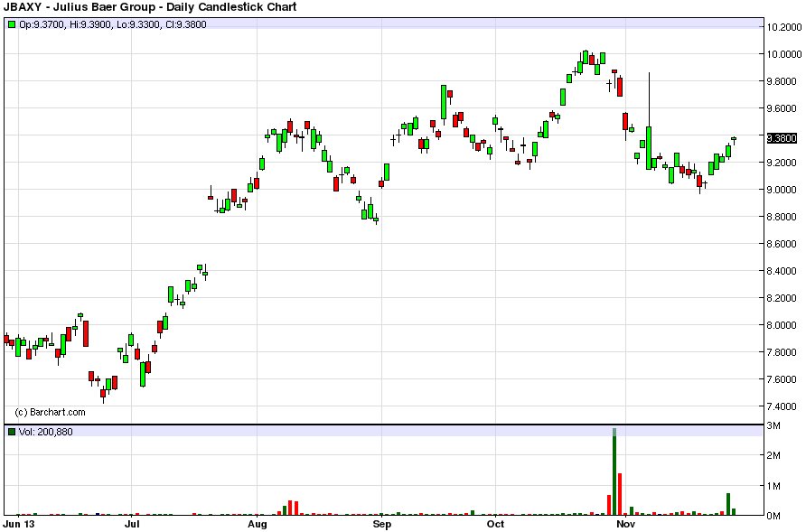
Task: Click the tallest green volume bar near November
Action: [614, 471]
